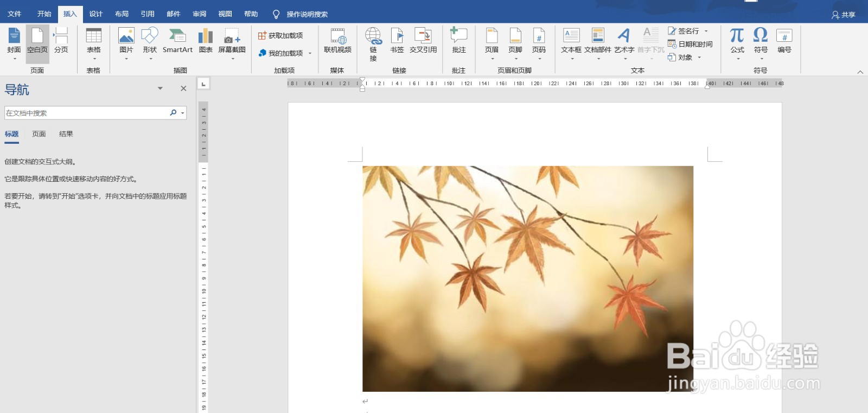Viewport: 868px width, 413px height.
Task: Insert date and time (日期和时间)
Action: (x=690, y=44)
